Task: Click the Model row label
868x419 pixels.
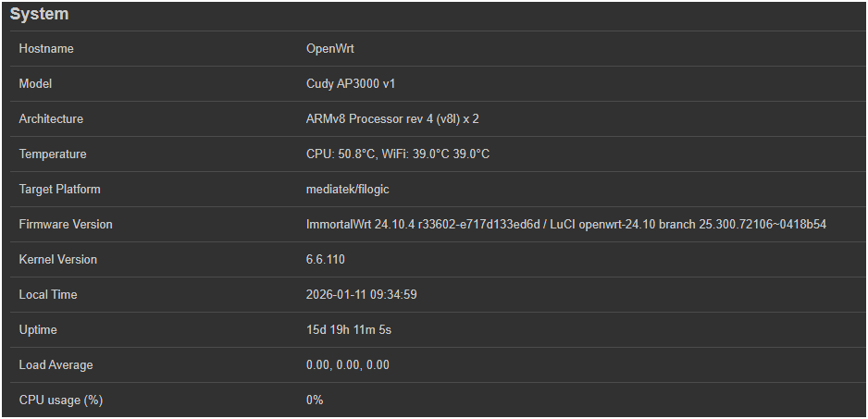Action: click(x=36, y=83)
